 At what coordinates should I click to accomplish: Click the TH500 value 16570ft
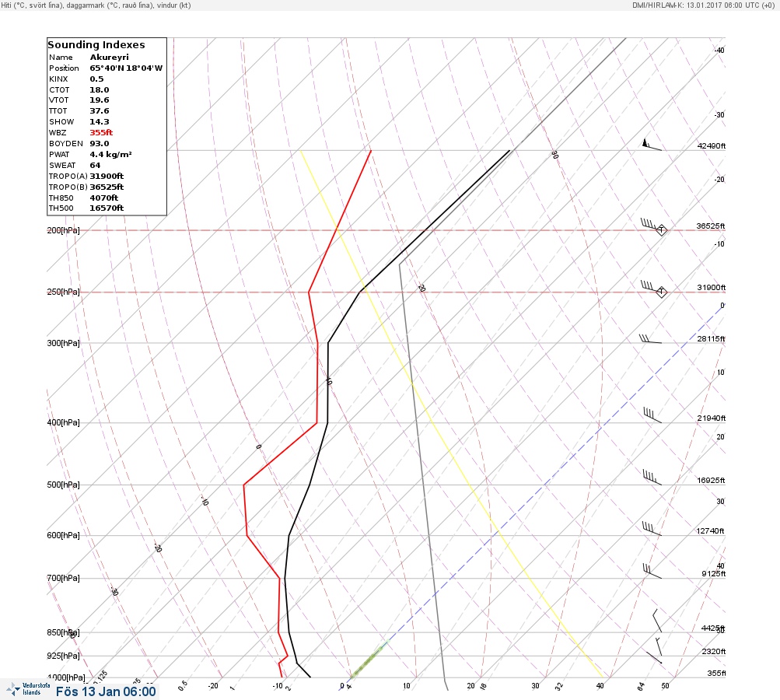(107, 208)
